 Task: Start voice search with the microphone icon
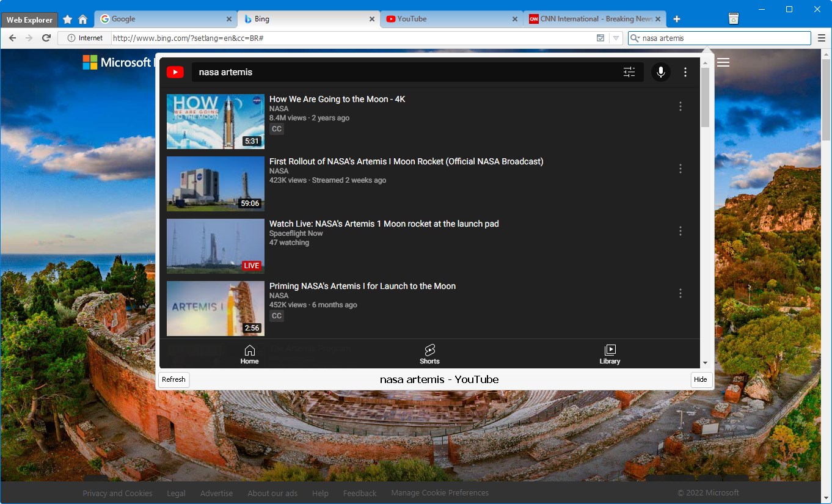point(660,72)
